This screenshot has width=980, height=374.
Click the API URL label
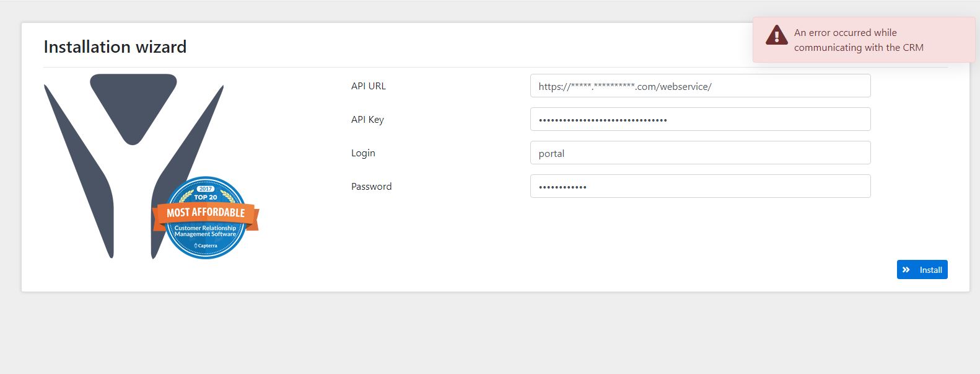369,86
